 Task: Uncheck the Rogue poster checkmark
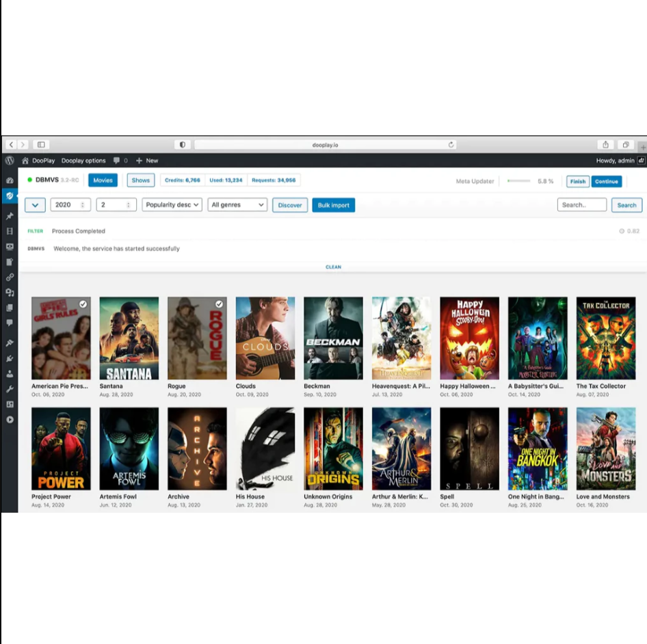pyautogui.click(x=219, y=304)
